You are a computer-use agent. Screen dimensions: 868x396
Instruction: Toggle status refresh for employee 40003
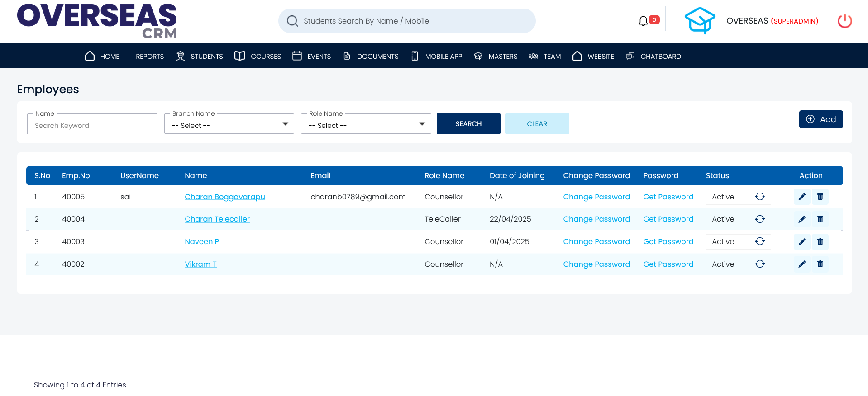[x=760, y=242]
